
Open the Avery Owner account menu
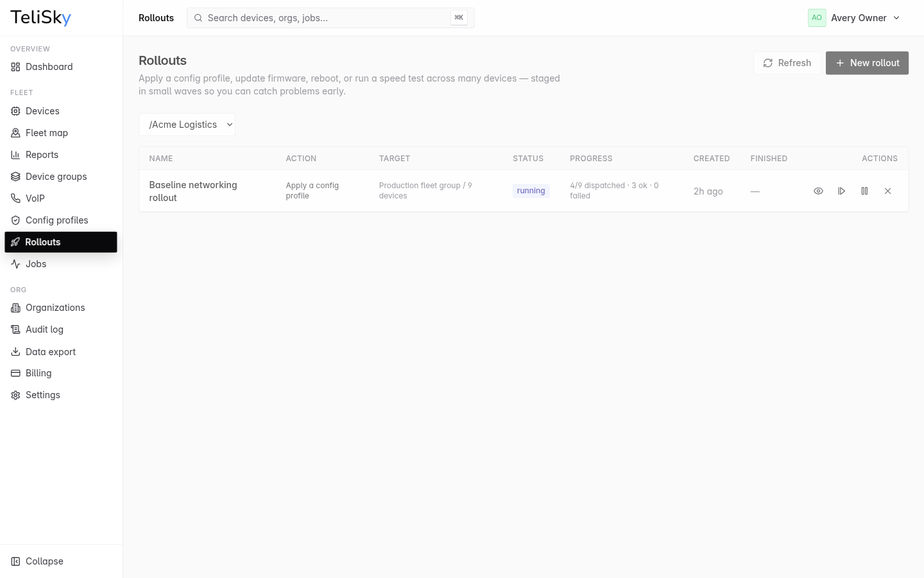[855, 18]
